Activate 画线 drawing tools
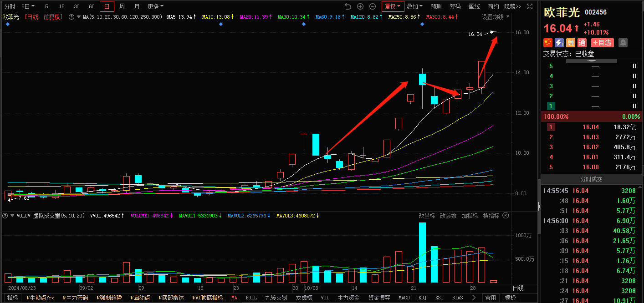This screenshot has height=303, width=644. point(474,6)
